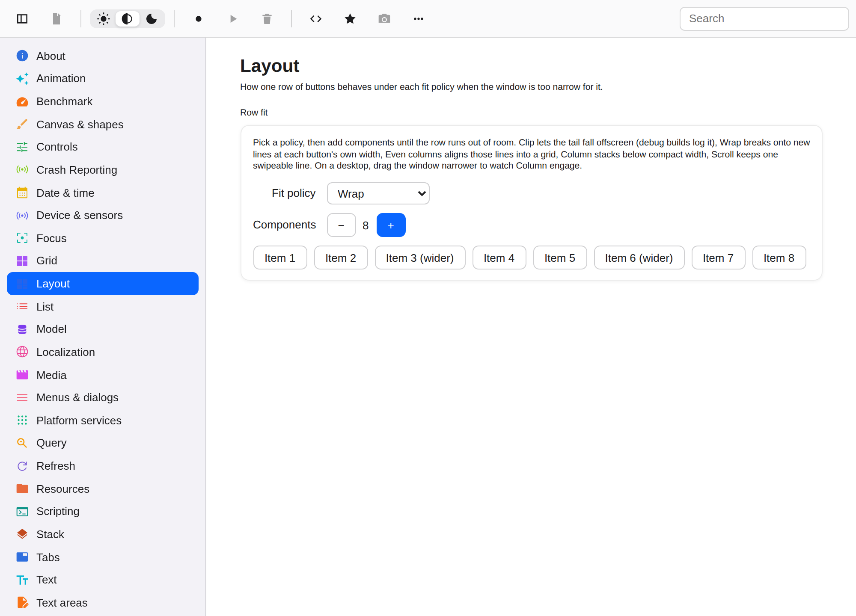The width and height of the screenshot is (856, 616).
Task: Click the List lines icon
Action: tap(22, 307)
